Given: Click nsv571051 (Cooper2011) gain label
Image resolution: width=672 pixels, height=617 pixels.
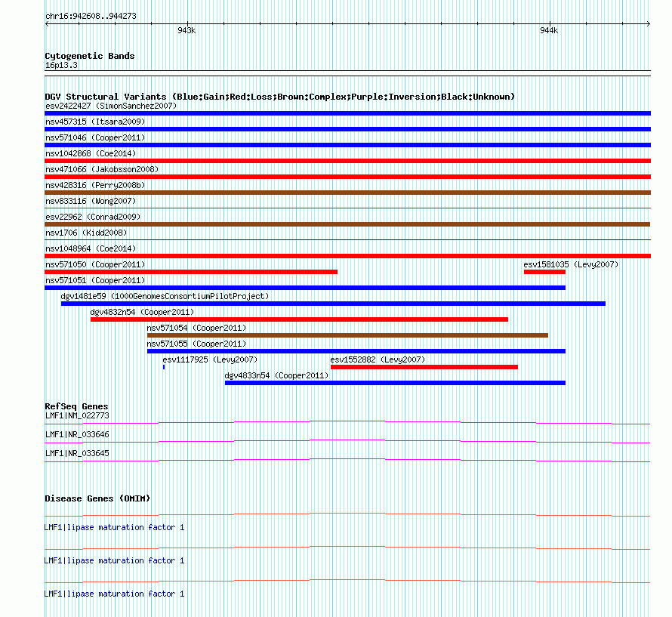Looking at the screenshot, I should pyautogui.click(x=95, y=280).
